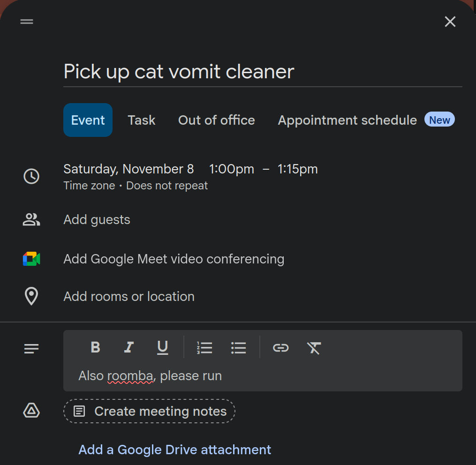
Task: Switch to the Task tab
Action: point(141,120)
